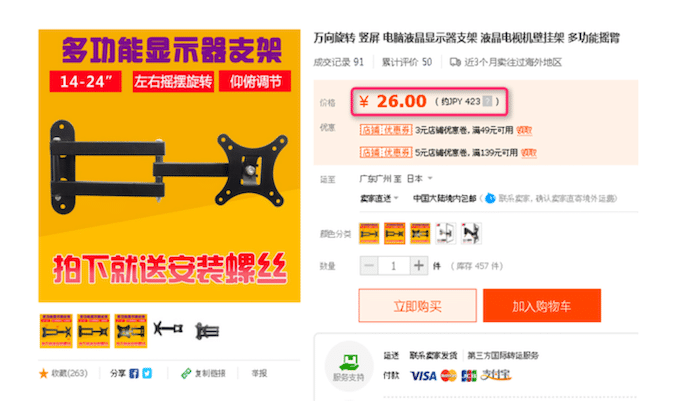Select the second orange color option
Screen dimensions: 700x415
(x=395, y=233)
